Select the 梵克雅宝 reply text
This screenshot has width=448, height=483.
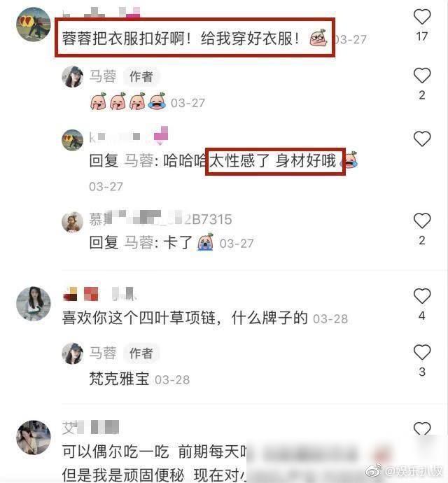point(119,379)
